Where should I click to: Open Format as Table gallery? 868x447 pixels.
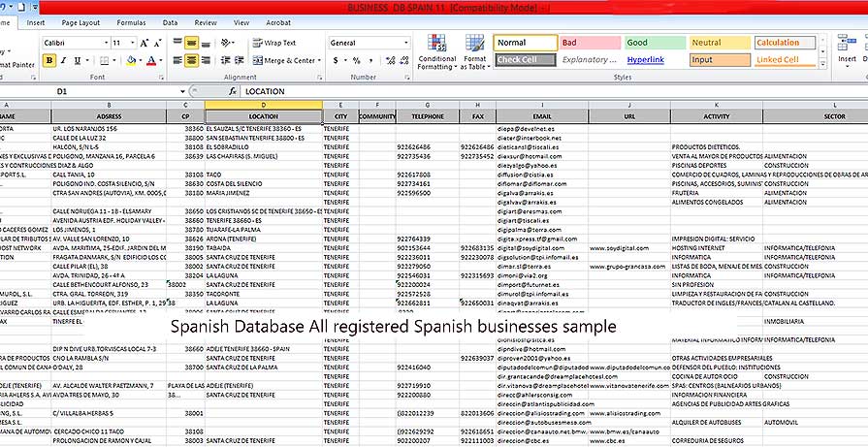[x=475, y=52]
